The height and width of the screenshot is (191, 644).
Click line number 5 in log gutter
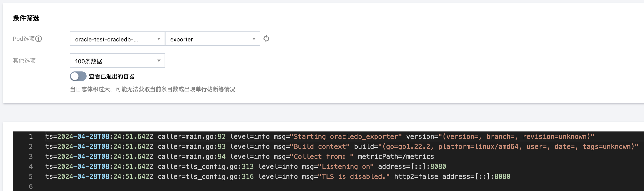(31, 176)
